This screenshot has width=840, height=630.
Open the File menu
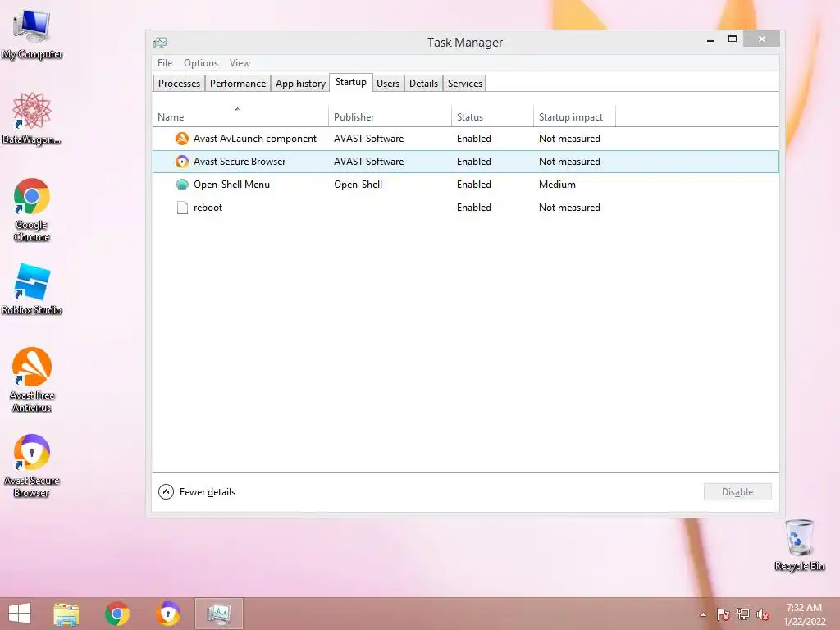(165, 63)
